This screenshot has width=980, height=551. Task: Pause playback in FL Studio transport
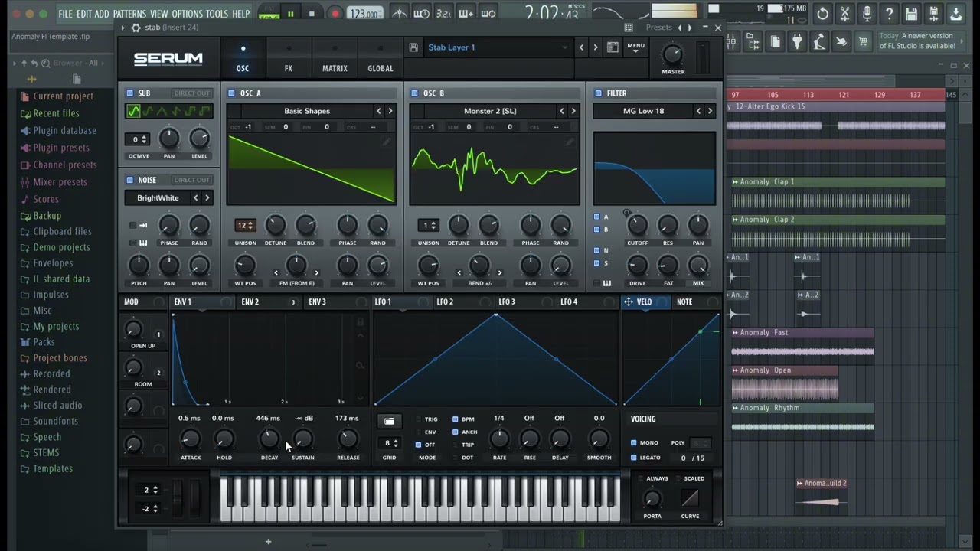pos(290,14)
